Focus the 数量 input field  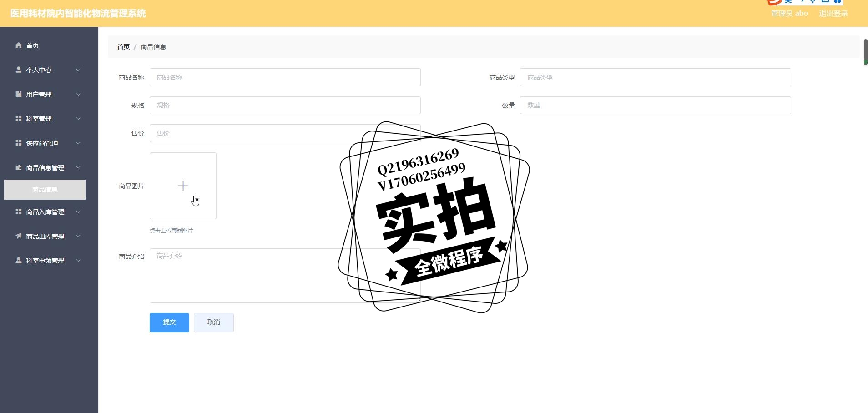(656, 105)
